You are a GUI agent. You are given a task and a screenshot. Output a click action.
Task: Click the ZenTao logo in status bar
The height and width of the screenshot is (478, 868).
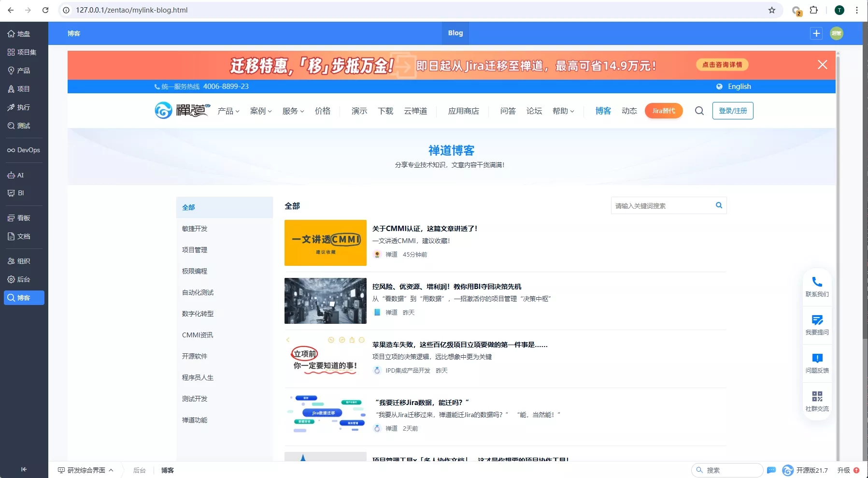click(x=787, y=470)
